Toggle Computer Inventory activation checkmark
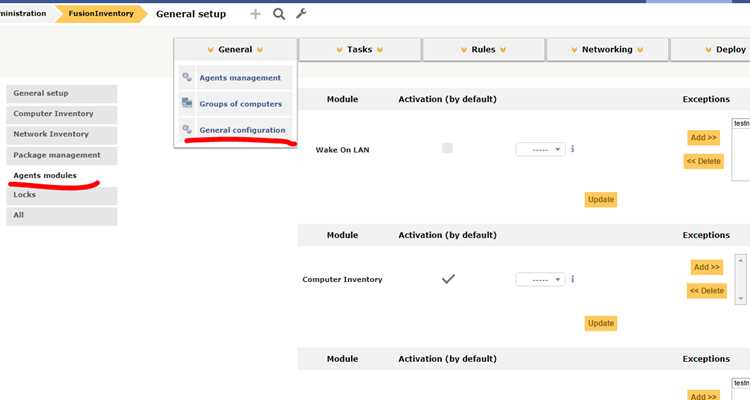 448,279
